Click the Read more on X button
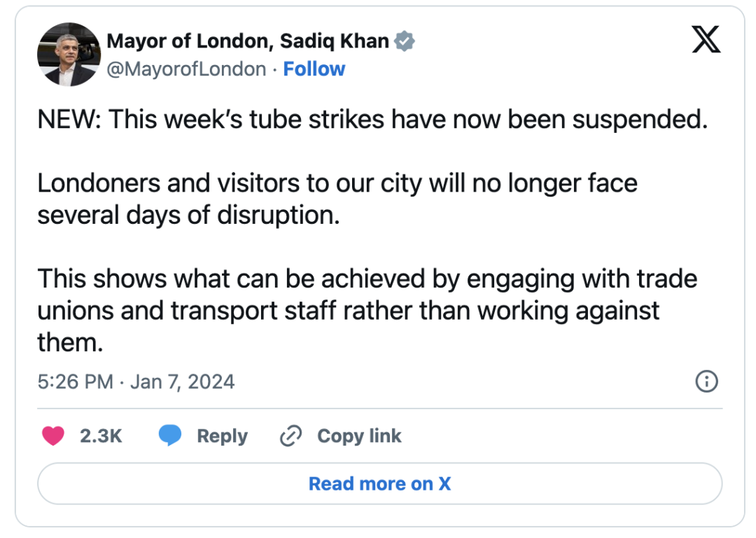756x538 pixels. point(379,483)
